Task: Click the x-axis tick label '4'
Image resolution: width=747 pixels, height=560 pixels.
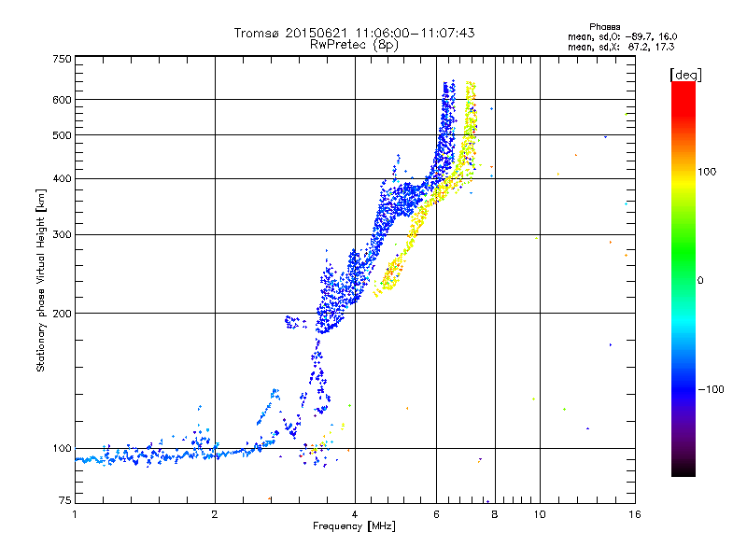Action: [x=355, y=514]
